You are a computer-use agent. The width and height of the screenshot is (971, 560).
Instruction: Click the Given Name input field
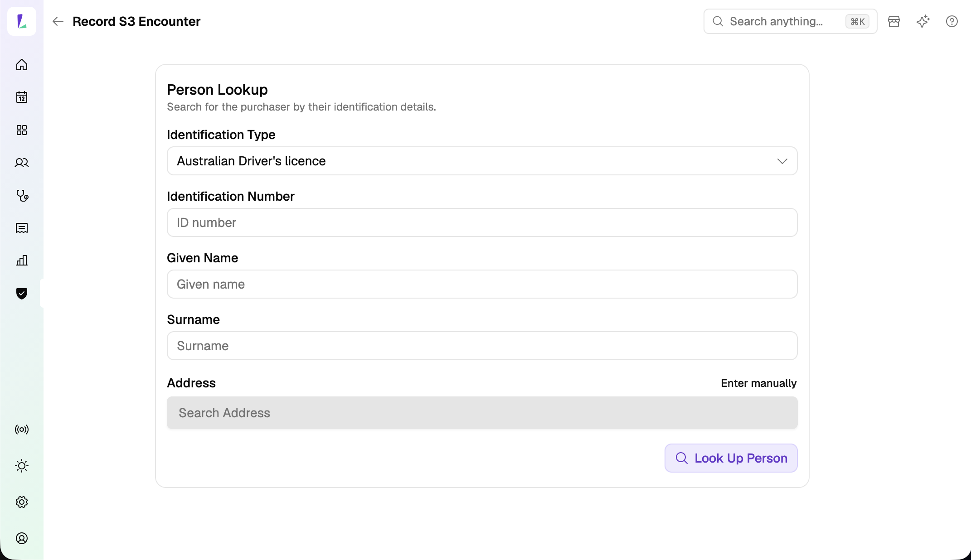482,284
